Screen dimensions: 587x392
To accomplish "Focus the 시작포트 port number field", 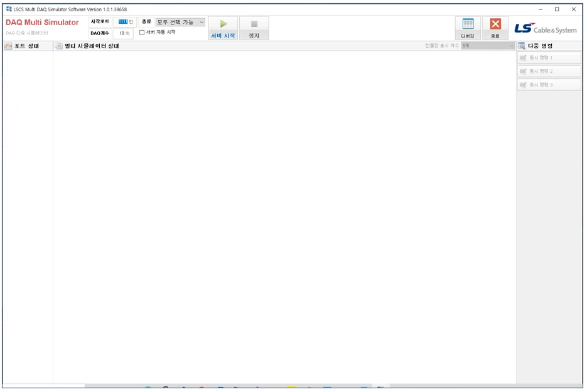I will [125, 22].
